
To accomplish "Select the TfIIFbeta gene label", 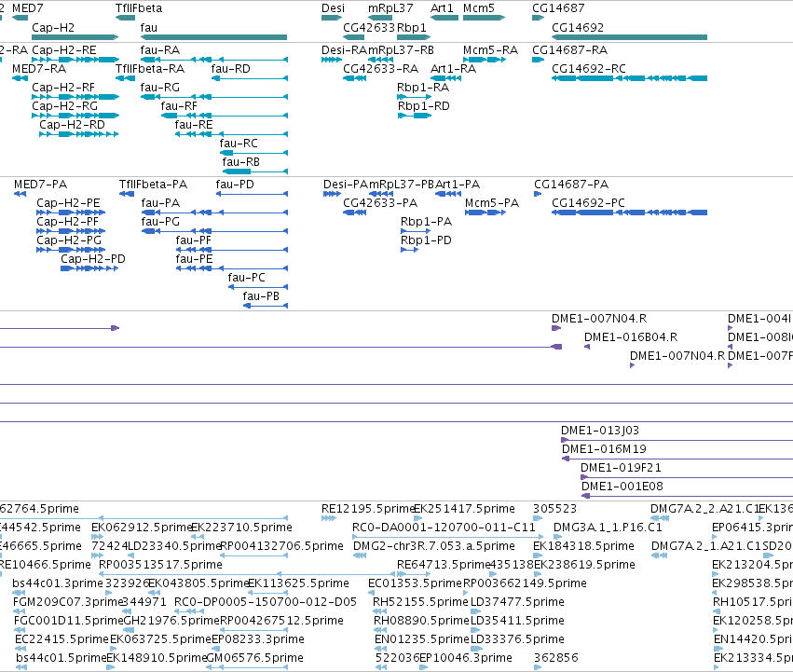I will (139, 8).
